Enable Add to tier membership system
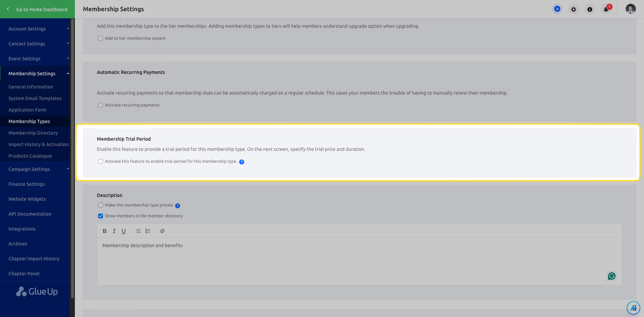This screenshot has width=644, height=317. coord(101,38)
